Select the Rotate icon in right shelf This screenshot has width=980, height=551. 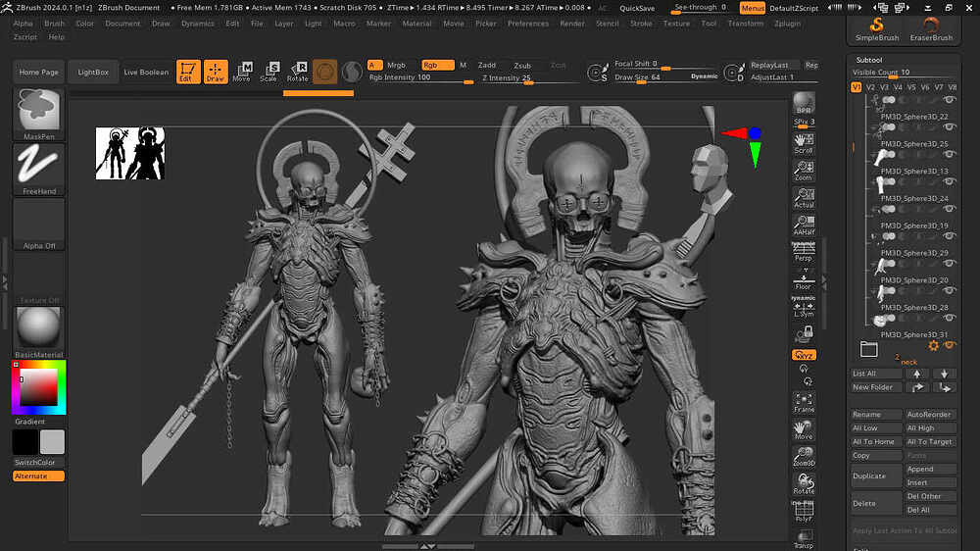tap(804, 483)
